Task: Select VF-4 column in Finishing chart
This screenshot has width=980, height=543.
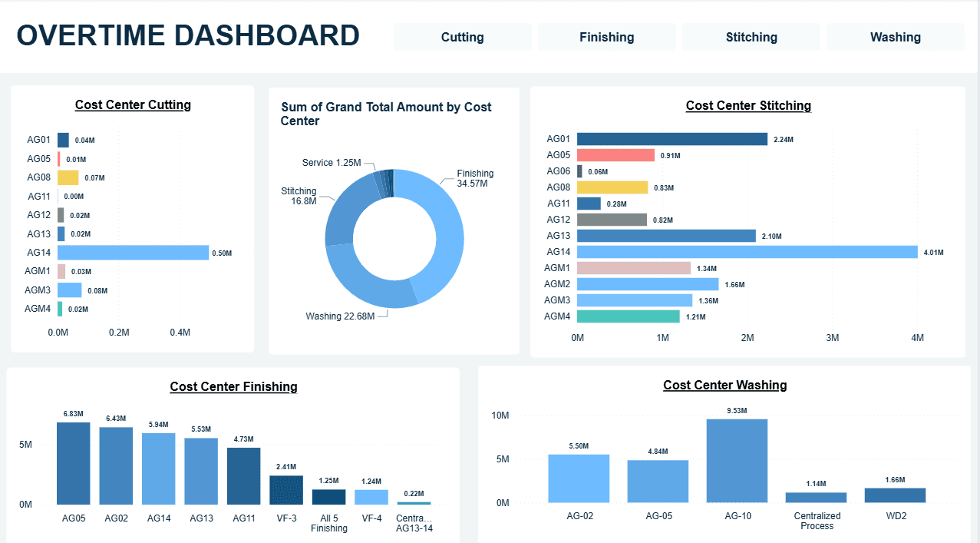Action: click(x=371, y=497)
